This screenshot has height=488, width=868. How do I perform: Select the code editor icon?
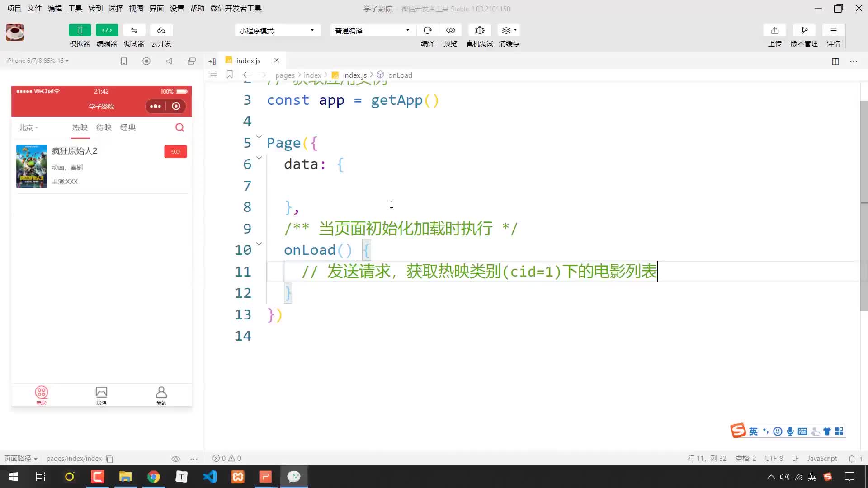(x=107, y=30)
